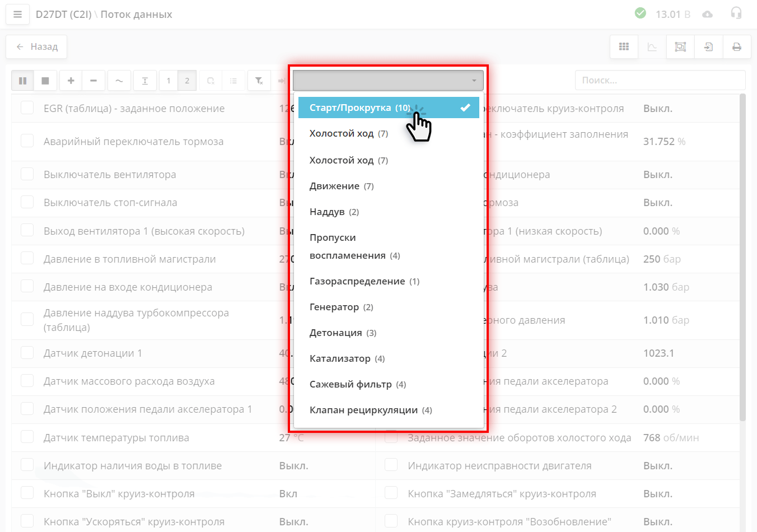Viewport: 757px width, 532px height.
Task: Open the hamburger menu
Action: pyautogui.click(x=17, y=15)
